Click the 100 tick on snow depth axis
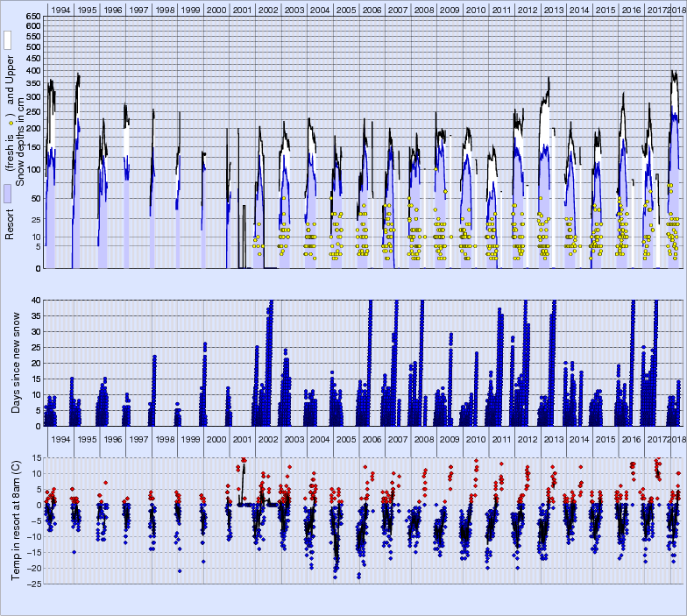This screenshot has width=687, height=616. [x=32, y=169]
